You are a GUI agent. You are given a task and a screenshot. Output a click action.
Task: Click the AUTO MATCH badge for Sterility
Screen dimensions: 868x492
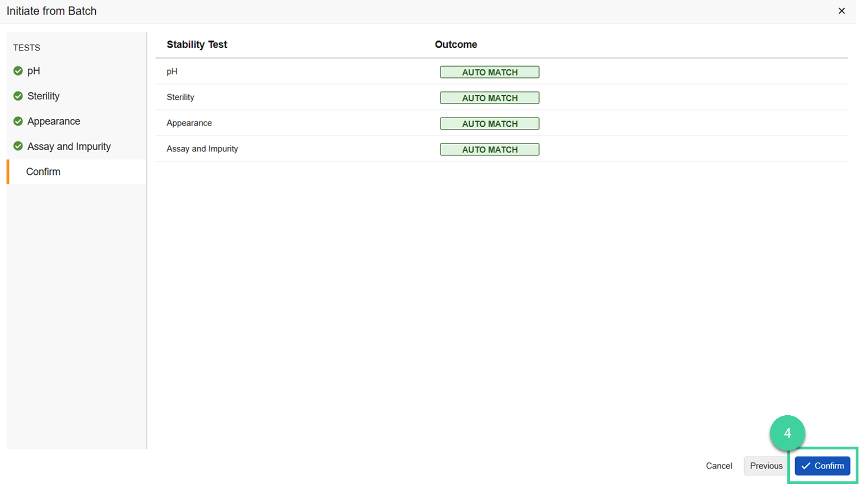(489, 98)
